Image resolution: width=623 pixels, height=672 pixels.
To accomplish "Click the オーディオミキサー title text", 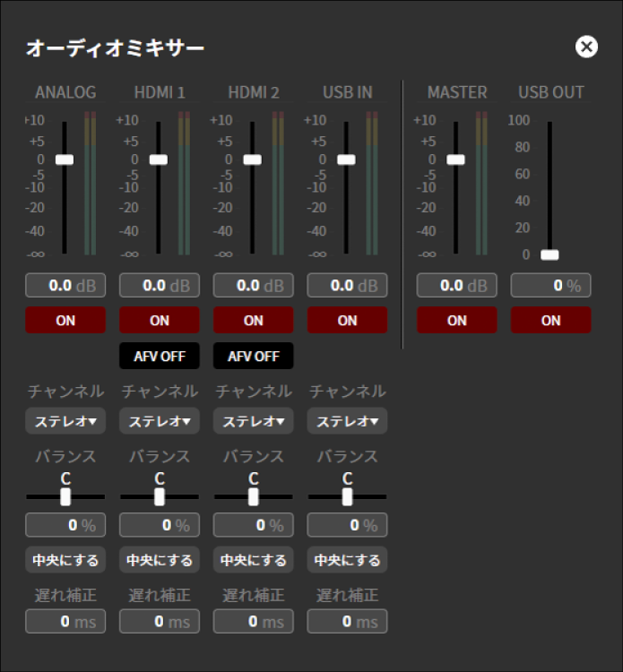I will tap(115, 47).
